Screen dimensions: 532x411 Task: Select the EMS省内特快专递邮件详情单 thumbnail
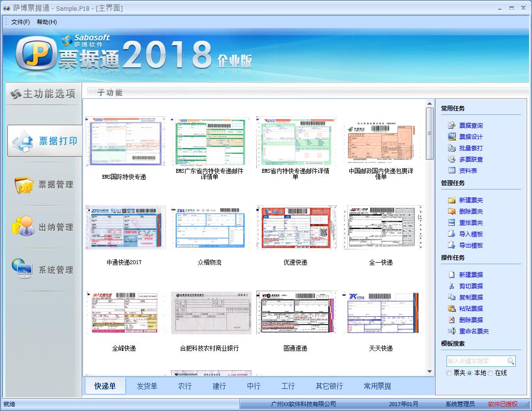click(296, 141)
